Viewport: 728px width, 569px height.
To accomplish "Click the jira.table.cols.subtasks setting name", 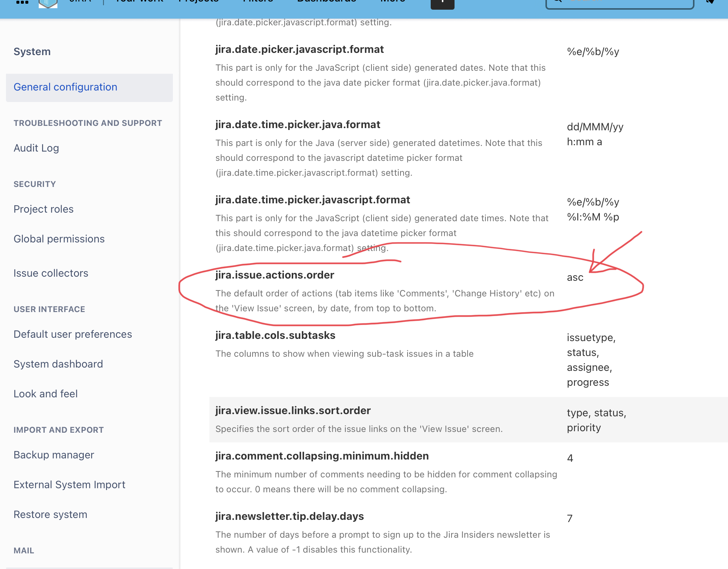I will coord(275,335).
